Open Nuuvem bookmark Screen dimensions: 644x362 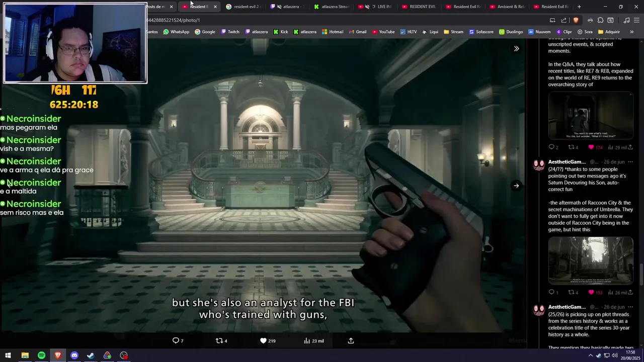pyautogui.click(x=539, y=32)
